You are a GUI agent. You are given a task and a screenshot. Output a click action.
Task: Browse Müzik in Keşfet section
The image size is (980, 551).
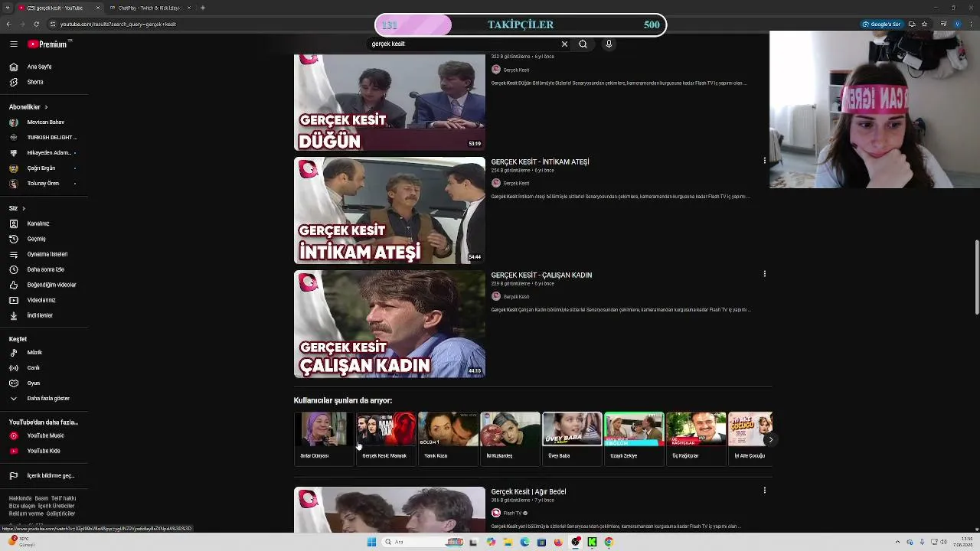click(x=44, y=353)
